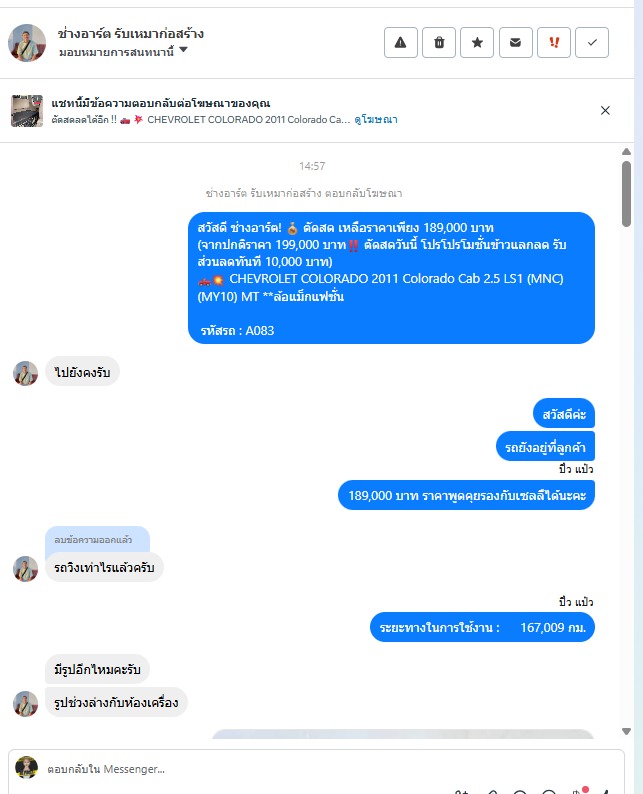The image size is (643, 794).
Task: Open the Chevrolet ad thumbnail image
Action: click(27, 110)
